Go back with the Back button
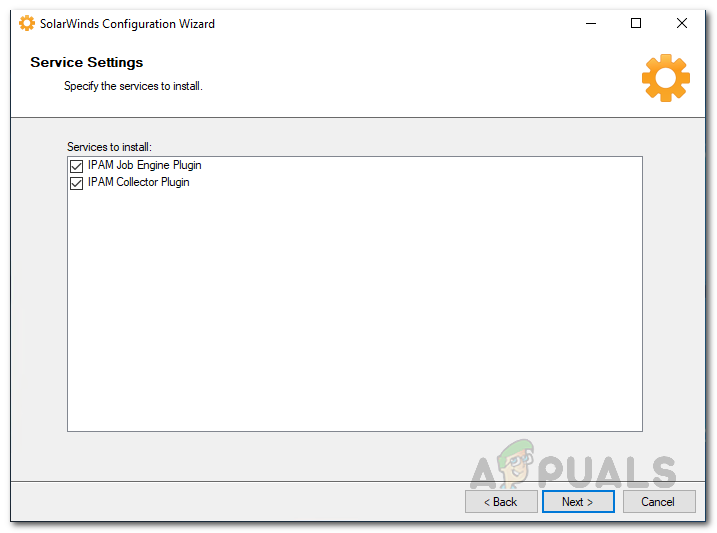Screen dimensions: 717x533 (501, 501)
